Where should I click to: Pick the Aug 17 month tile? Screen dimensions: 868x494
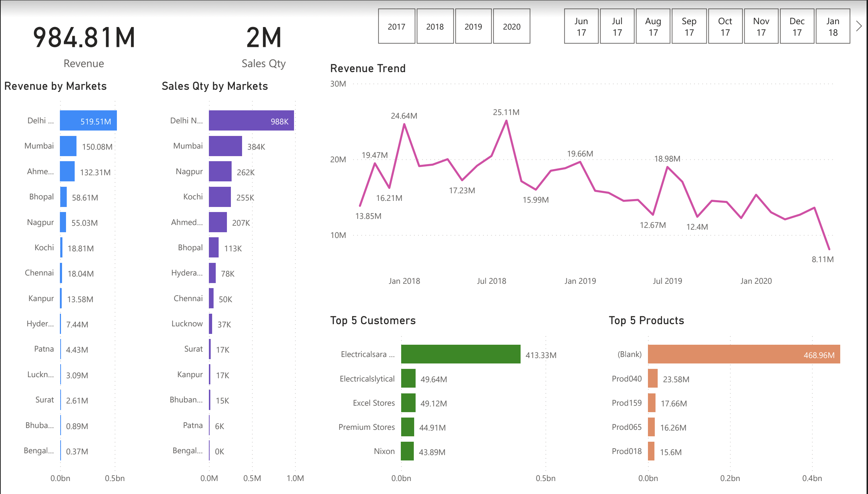[x=653, y=26]
